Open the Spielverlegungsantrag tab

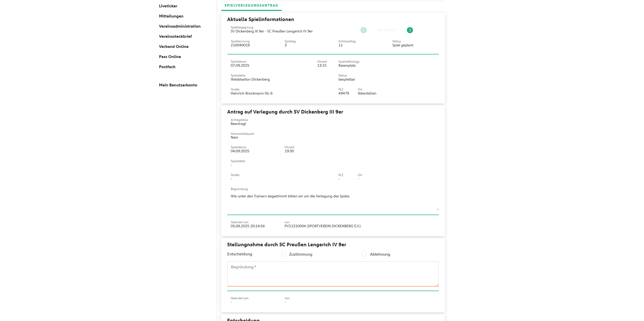(251, 5)
